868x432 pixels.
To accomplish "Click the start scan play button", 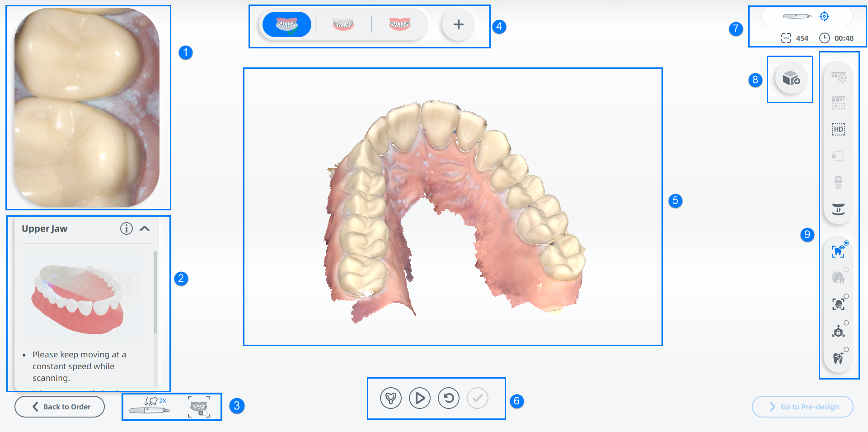I will click(x=419, y=398).
